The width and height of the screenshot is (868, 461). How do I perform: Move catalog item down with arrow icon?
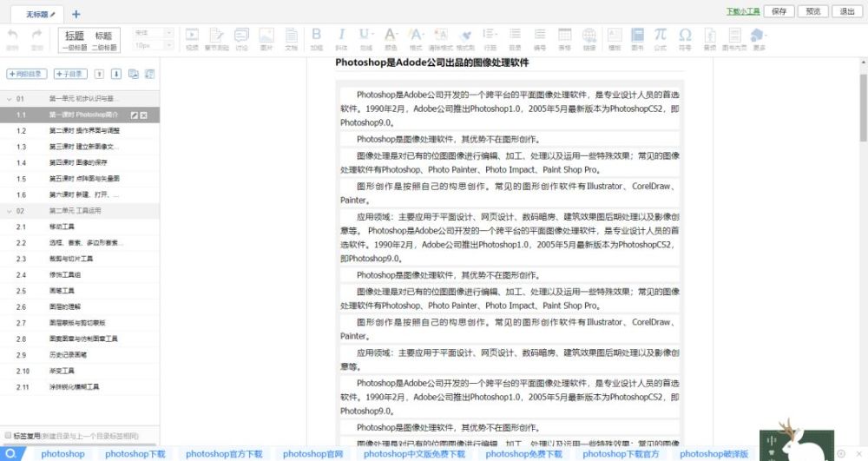[x=116, y=74]
